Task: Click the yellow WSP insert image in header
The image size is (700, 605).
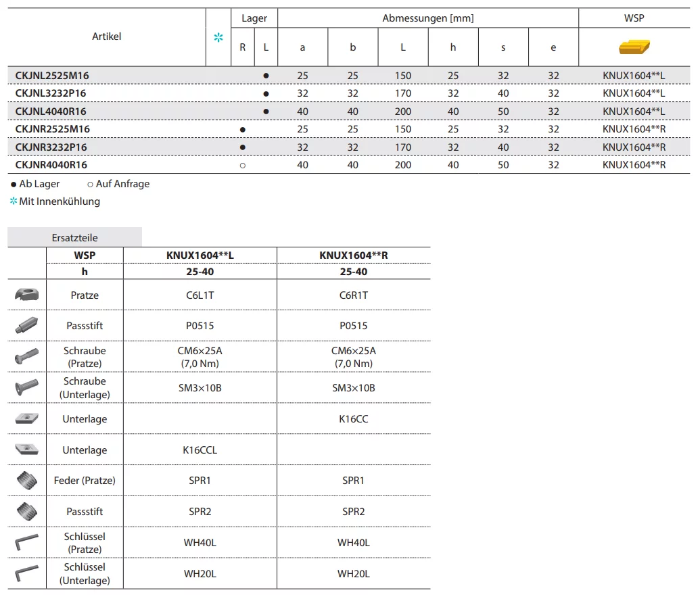Action: [x=634, y=47]
